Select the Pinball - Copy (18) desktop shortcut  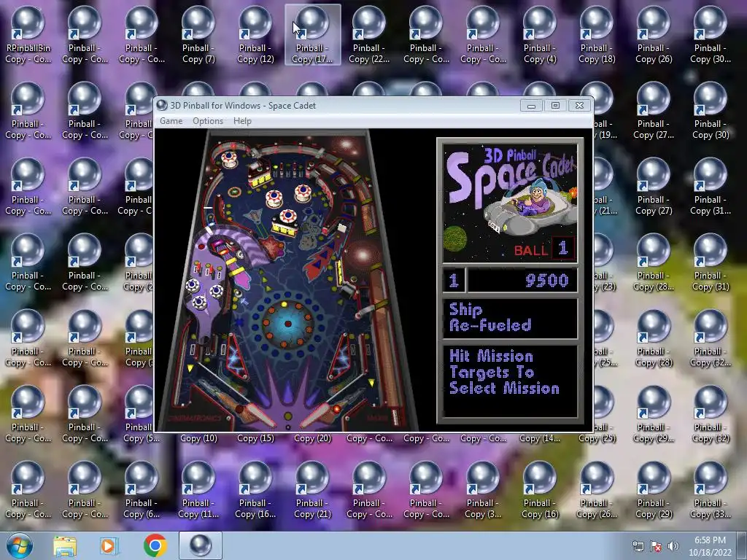[x=597, y=35]
